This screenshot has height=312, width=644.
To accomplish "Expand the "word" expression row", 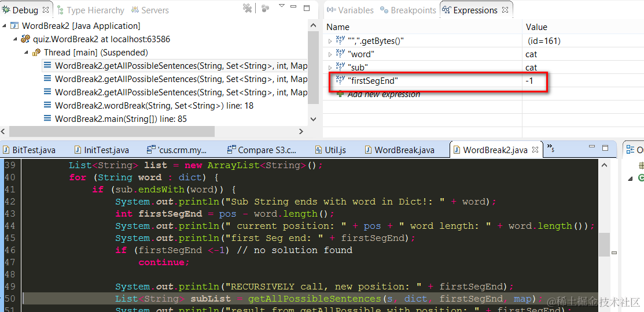I will pyautogui.click(x=330, y=54).
